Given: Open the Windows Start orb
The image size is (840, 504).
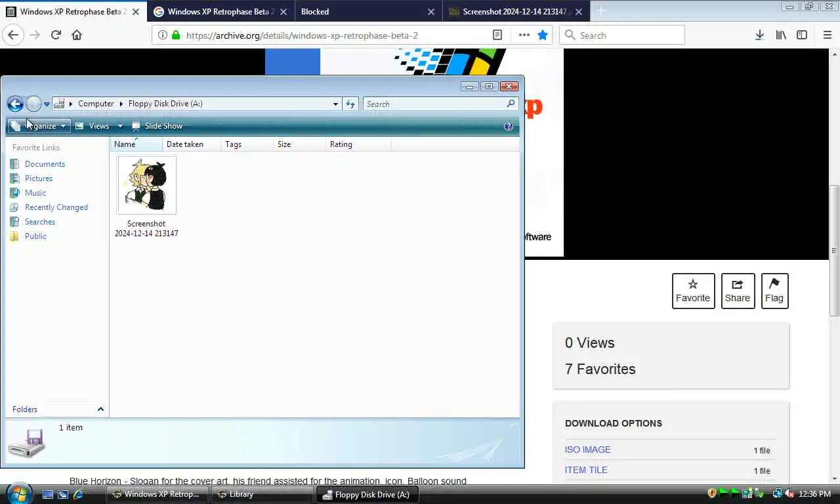Looking at the screenshot, I should (x=19, y=493).
